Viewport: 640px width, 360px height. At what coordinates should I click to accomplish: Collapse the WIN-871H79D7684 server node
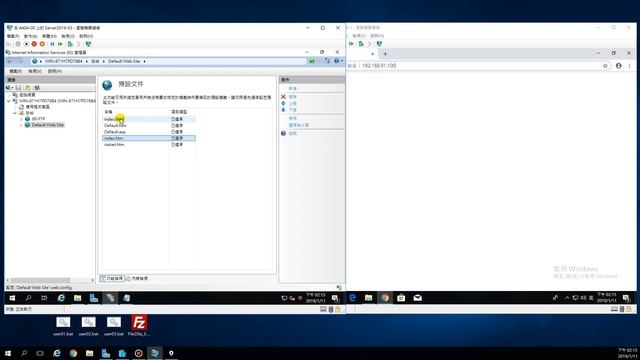pyautogui.click(x=9, y=100)
